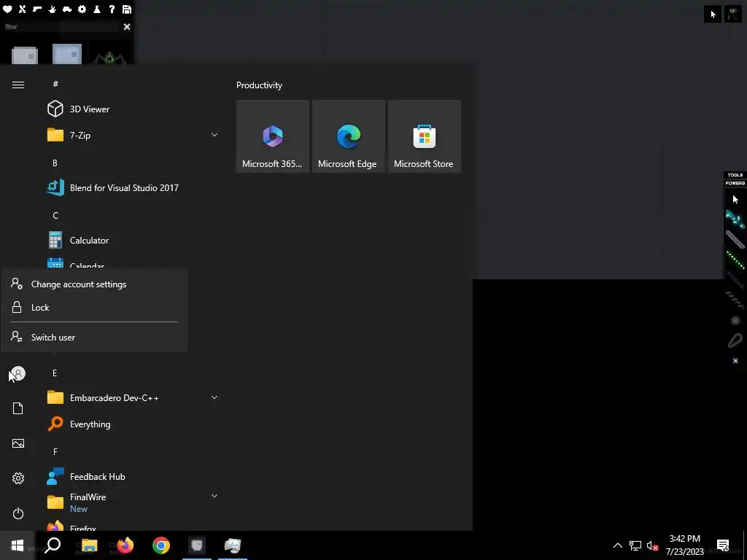Open File Explorer from the taskbar

click(89, 545)
